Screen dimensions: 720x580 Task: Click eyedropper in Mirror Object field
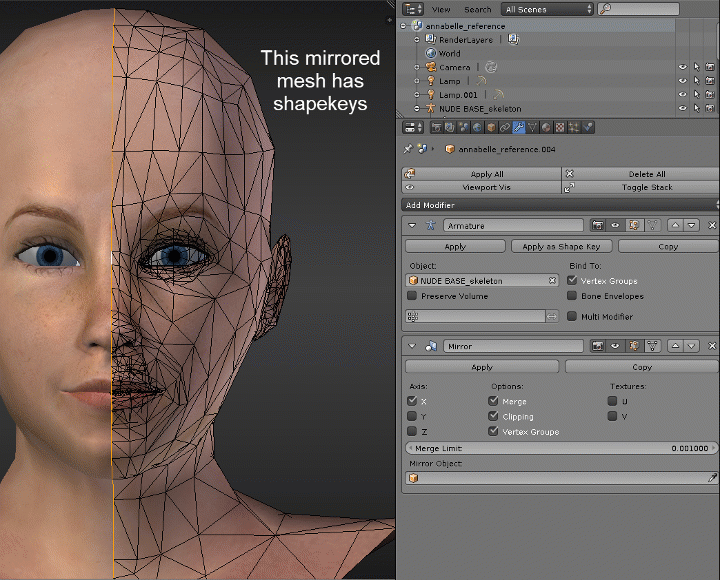click(712, 479)
